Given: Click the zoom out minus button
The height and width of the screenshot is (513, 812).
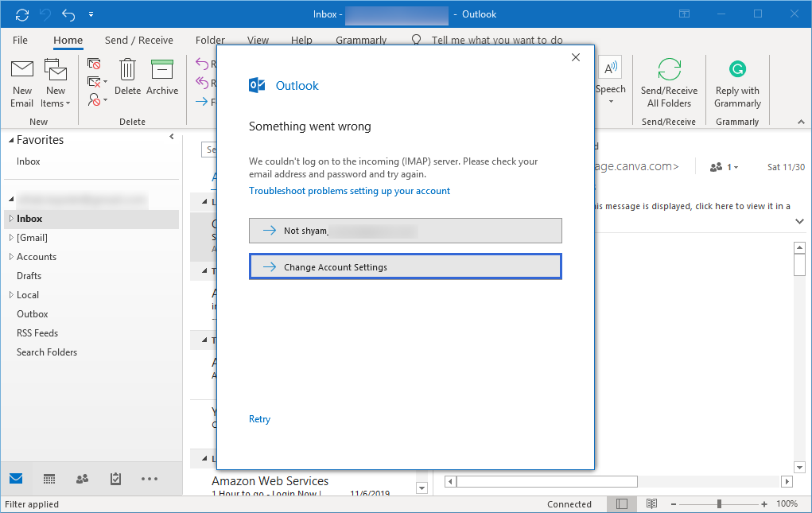Looking at the screenshot, I should 674,504.
